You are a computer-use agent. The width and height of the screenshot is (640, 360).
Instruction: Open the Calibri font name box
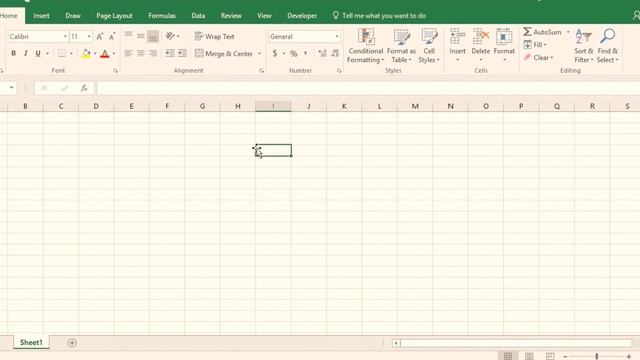[38, 36]
